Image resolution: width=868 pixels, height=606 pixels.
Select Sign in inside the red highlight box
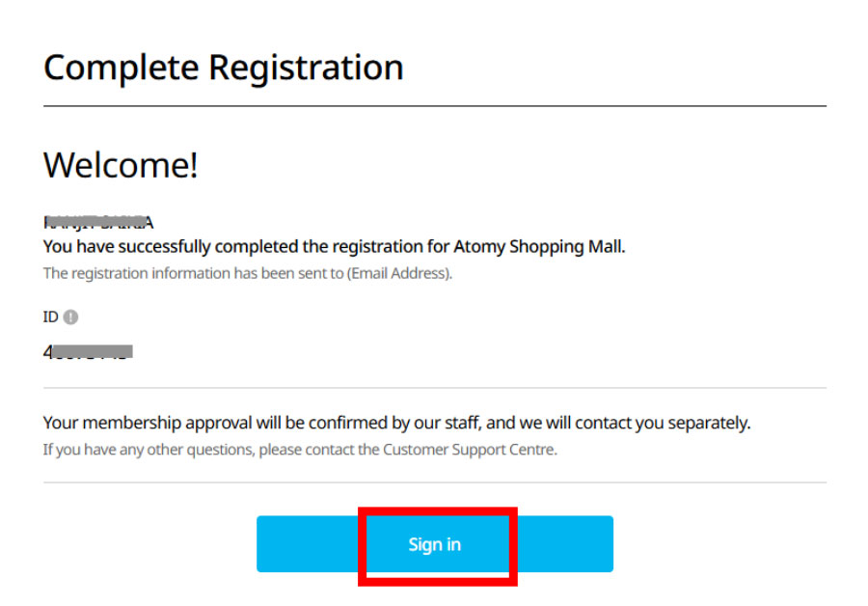point(435,543)
